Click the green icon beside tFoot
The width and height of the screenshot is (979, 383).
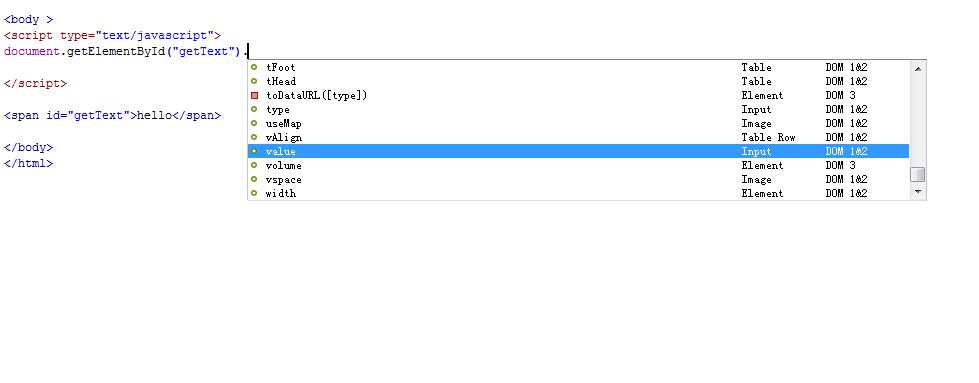point(254,67)
